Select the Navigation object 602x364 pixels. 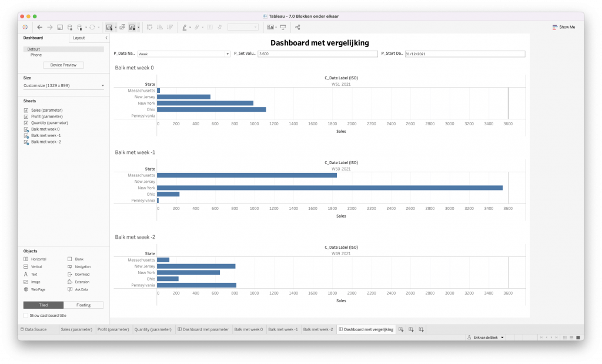click(82, 266)
